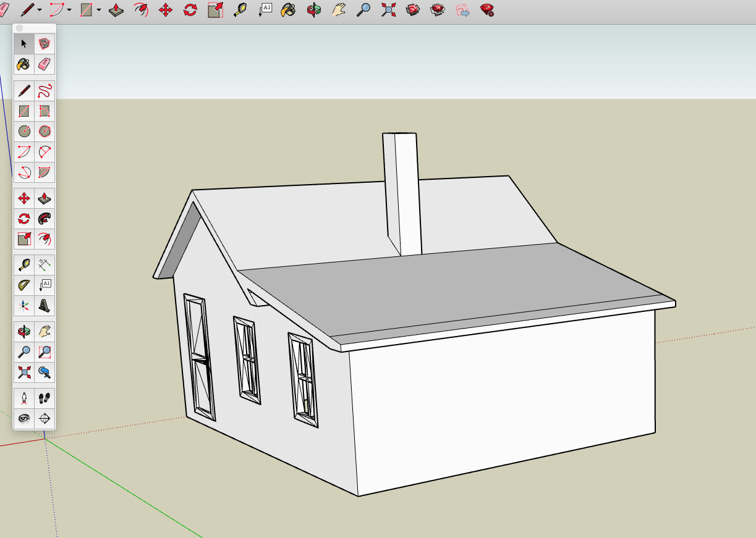Pick the Scale tool in the palette
756x538 pixels.
(24, 238)
